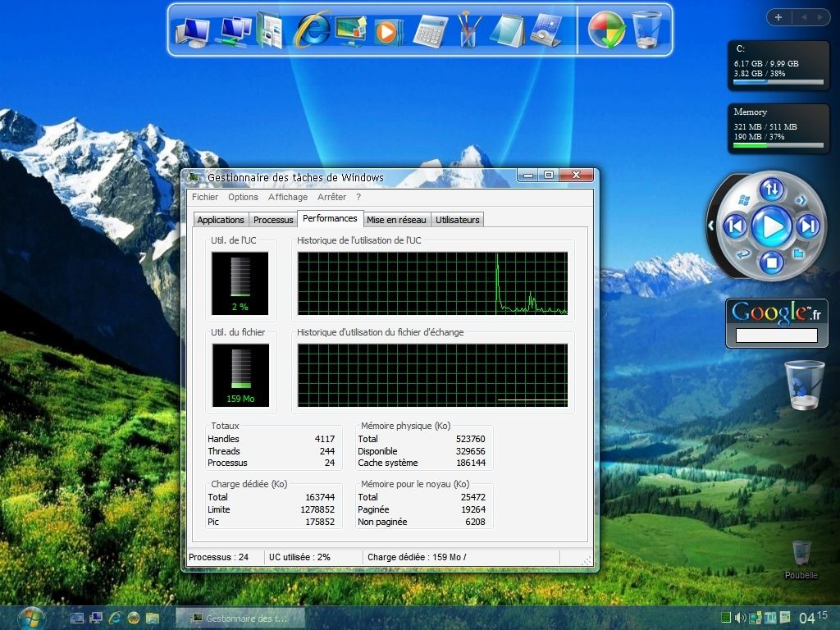
Task: Add a gadget with the sidebar plus button
Action: pyautogui.click(x=778, y=17)
